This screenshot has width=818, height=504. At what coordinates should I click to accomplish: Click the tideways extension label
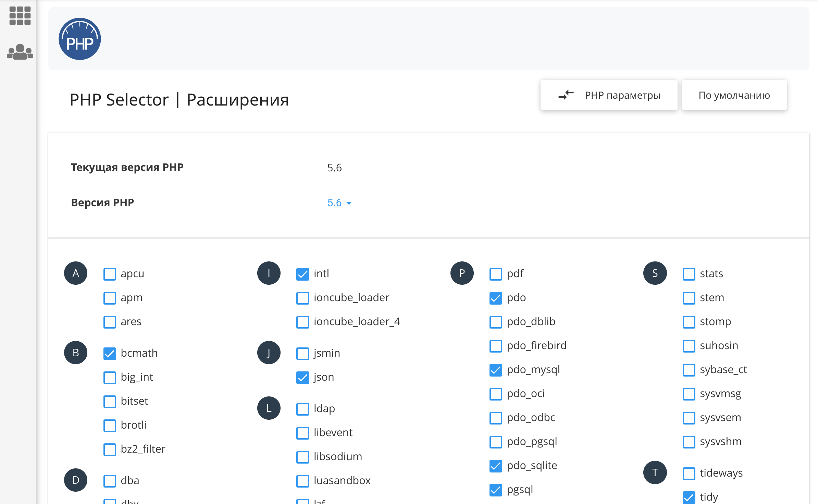[x=721, y=473]
